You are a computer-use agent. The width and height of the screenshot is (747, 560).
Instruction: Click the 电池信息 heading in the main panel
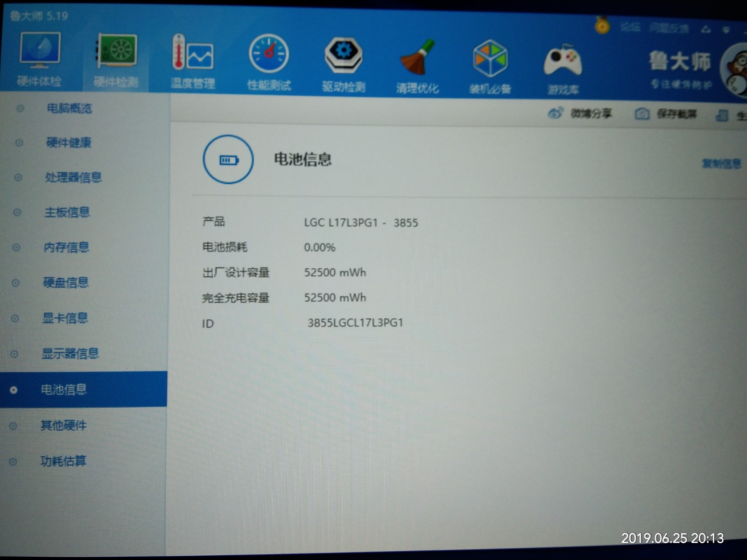303,159
